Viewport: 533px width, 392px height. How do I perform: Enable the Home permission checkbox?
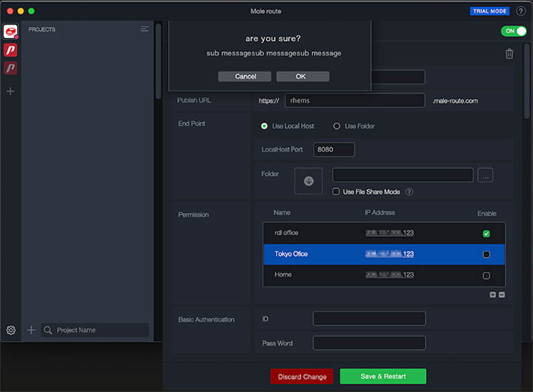(x=486, y=275)
